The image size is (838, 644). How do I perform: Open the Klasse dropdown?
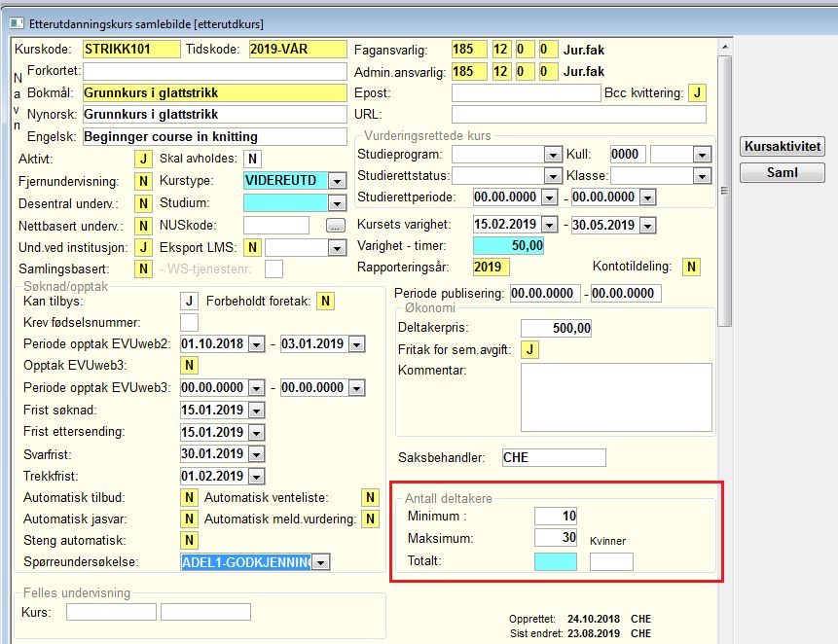tap(702, 176)
